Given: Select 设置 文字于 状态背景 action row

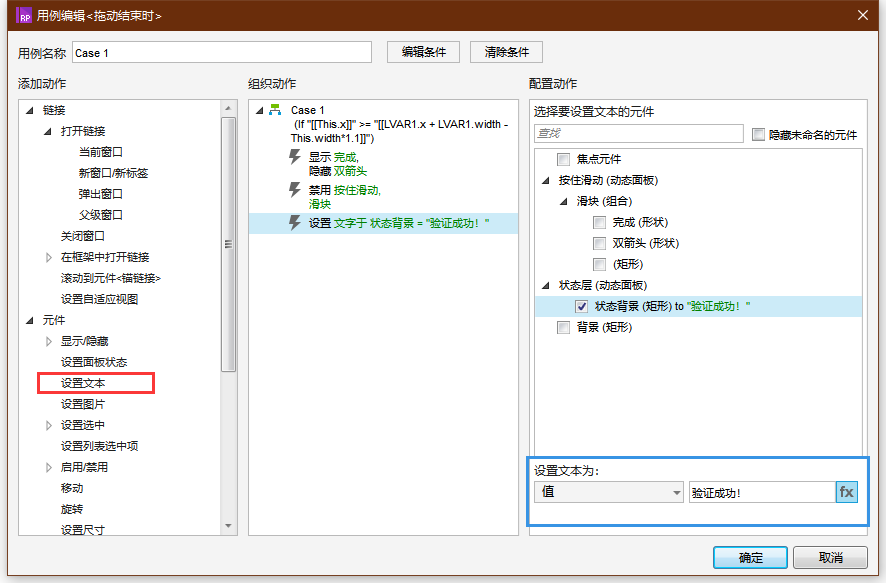Looking at the screenshot, I should point(384,223).
